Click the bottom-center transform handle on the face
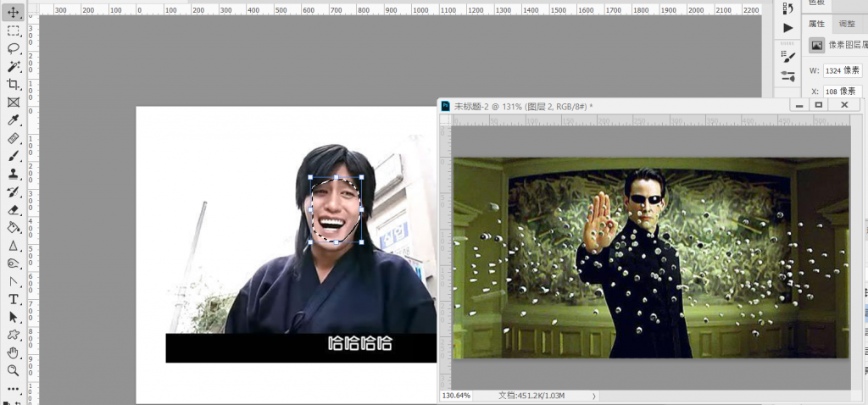The width and height of the screenshot is (868, 405). coord(336,242)
